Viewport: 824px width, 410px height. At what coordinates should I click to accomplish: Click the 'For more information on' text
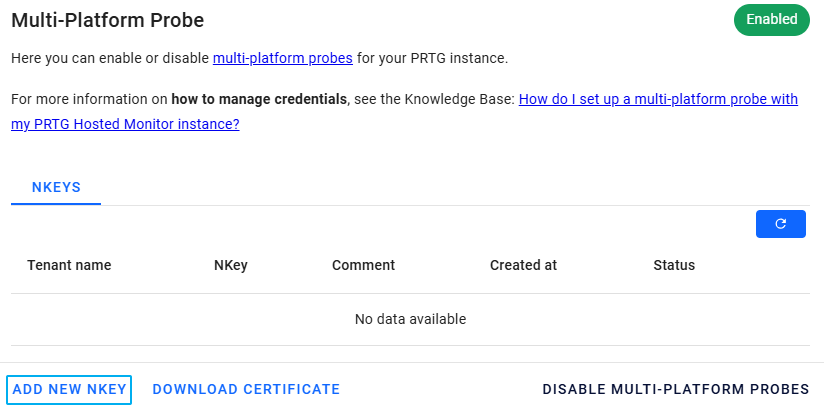[x=90, y=100]
